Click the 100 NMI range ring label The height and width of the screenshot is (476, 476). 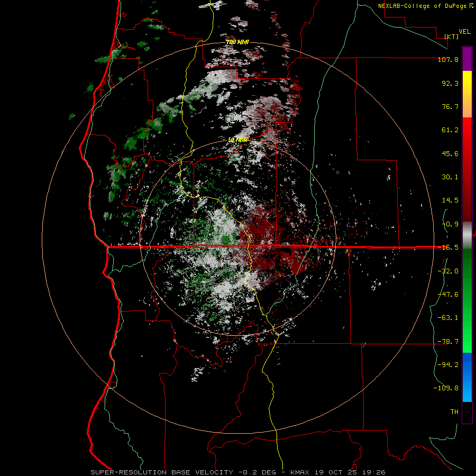pos(237,42)
